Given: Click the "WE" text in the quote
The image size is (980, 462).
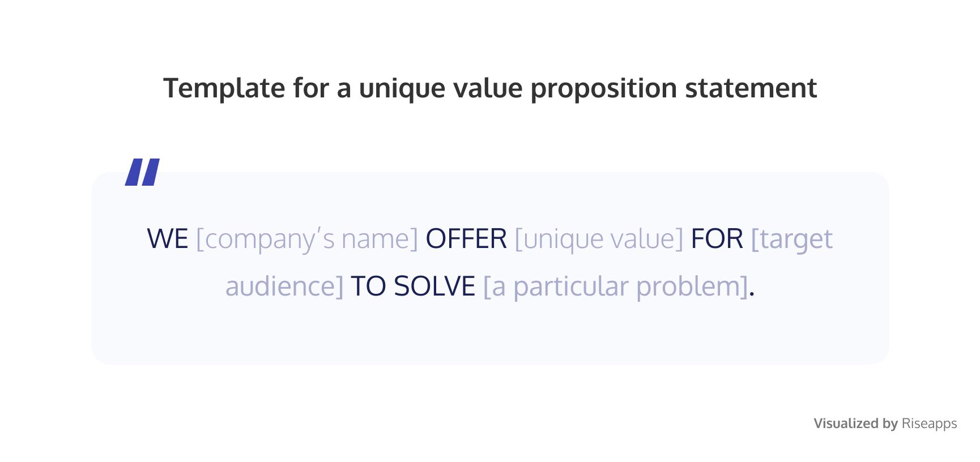Looking at the screenshot, I should coord(167,239).
